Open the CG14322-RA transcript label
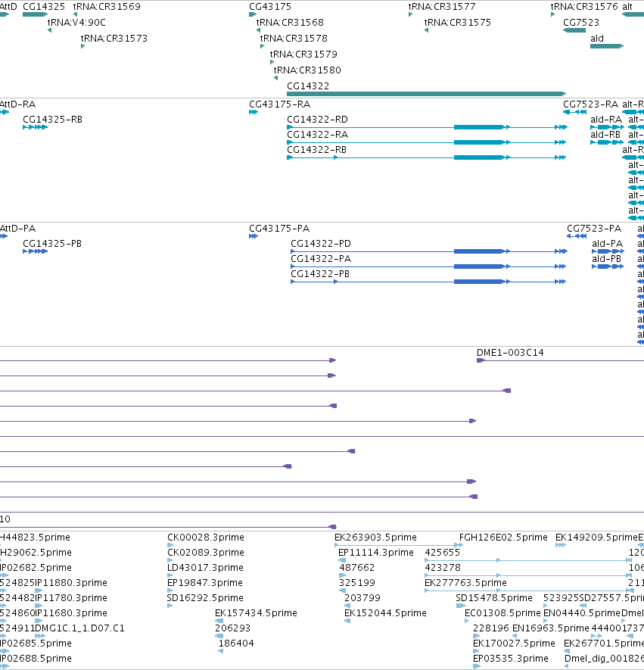Image resolution: width=644 pixels, height=670 pixels. pos(317,135)
